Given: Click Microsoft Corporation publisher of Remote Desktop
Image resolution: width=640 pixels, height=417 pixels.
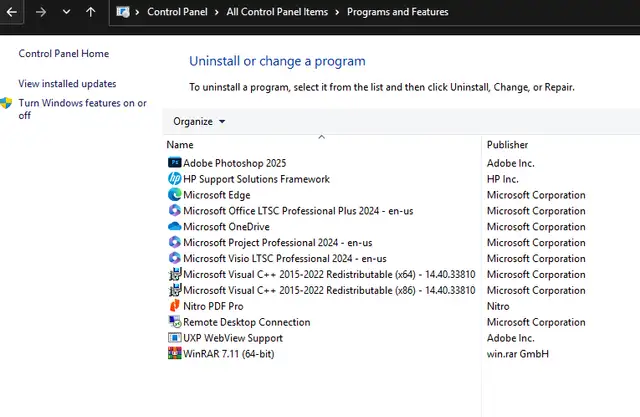Looking at the screenshot, I should tap(536, 322).
